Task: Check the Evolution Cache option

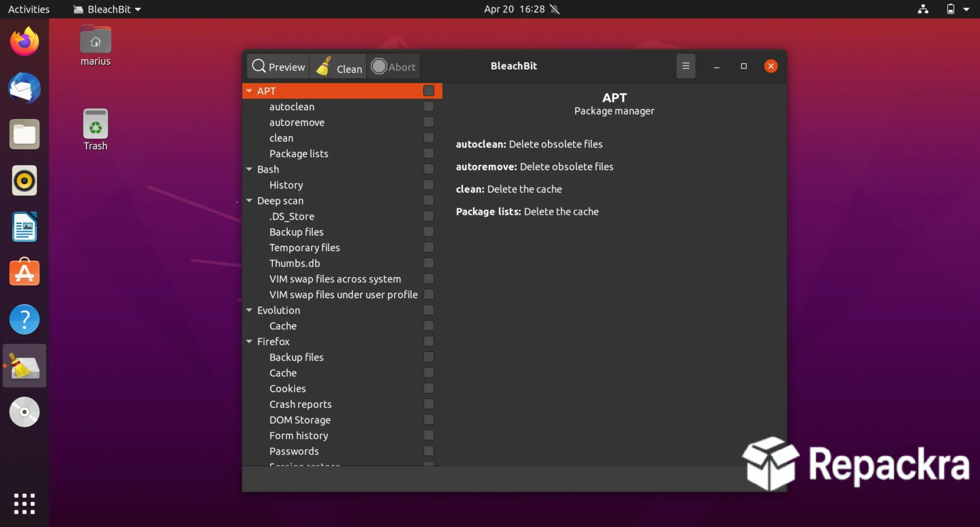Action: point(429,325)
